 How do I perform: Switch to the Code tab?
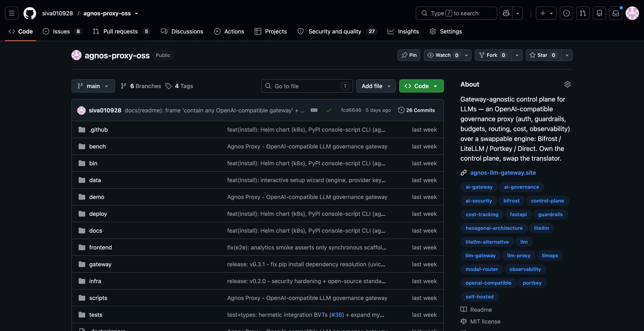tap(21, 31)
